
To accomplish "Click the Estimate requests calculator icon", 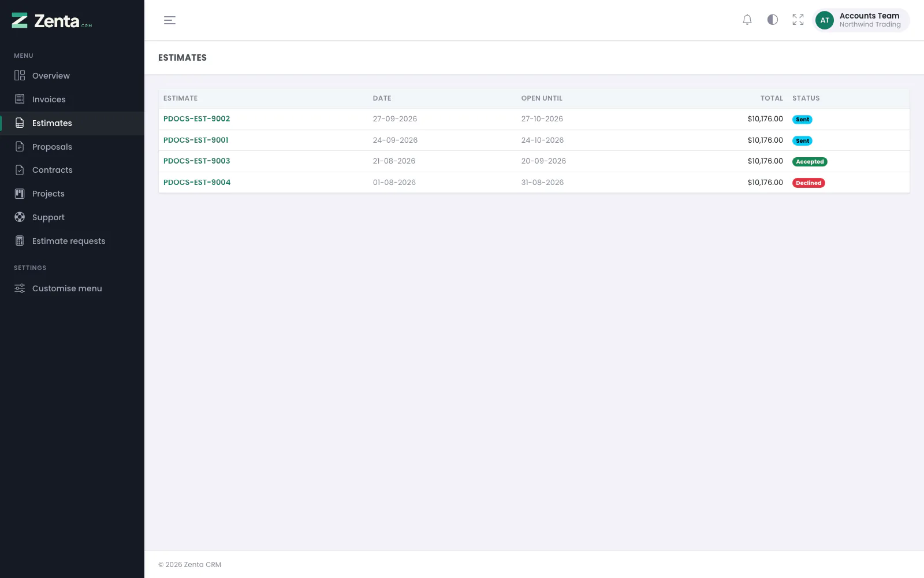I will (x=20, y=241).
